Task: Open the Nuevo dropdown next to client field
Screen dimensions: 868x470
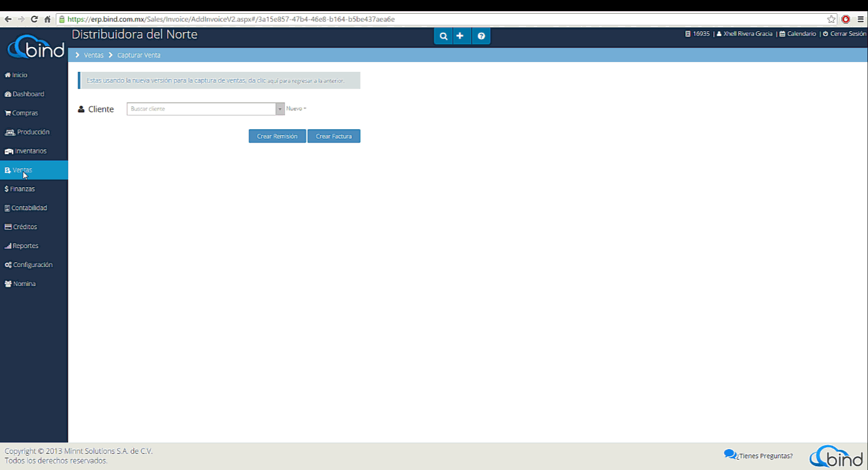Action: click(296, 108)
